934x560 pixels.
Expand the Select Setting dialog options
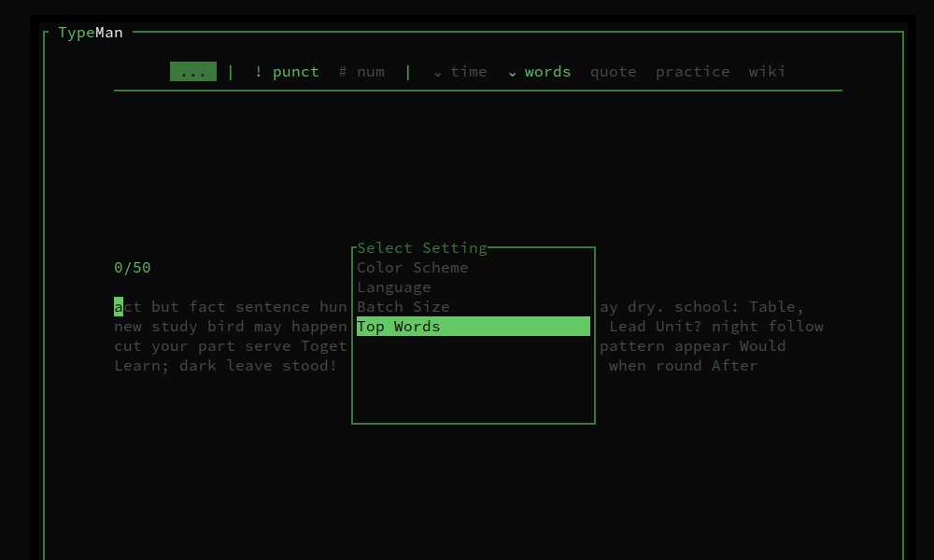click(421, 247)
